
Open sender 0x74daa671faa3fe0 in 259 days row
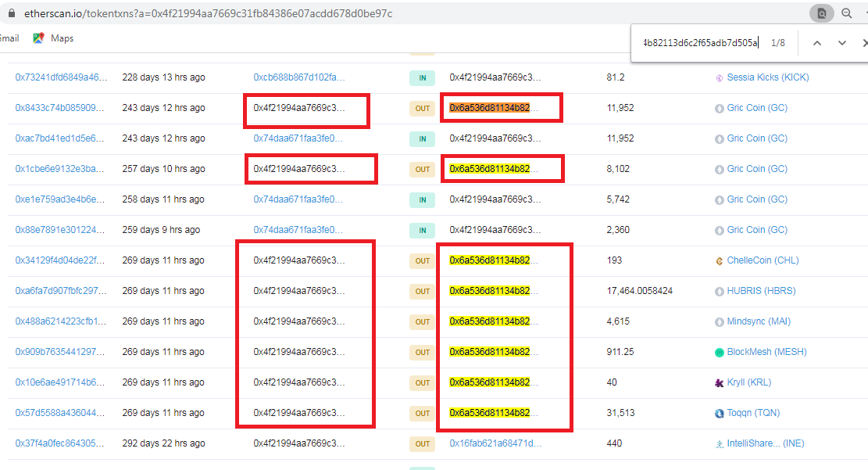click(298, 229)
